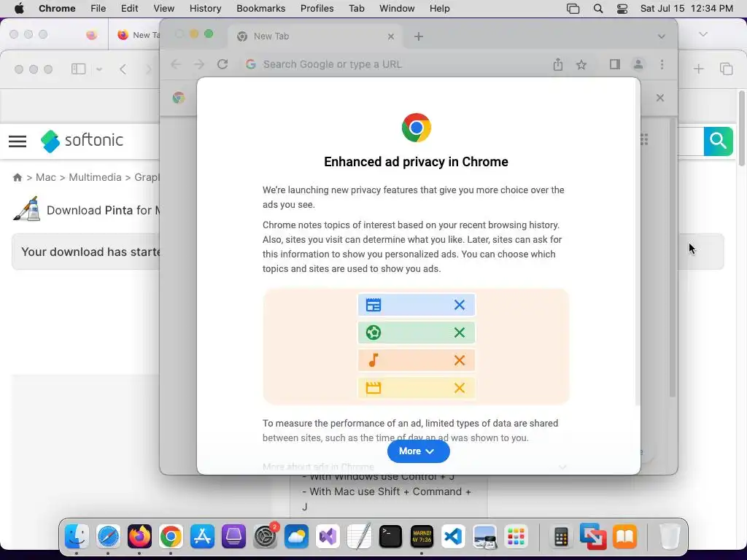Open a new Chrome tab with plus

(x=418, y=36)
